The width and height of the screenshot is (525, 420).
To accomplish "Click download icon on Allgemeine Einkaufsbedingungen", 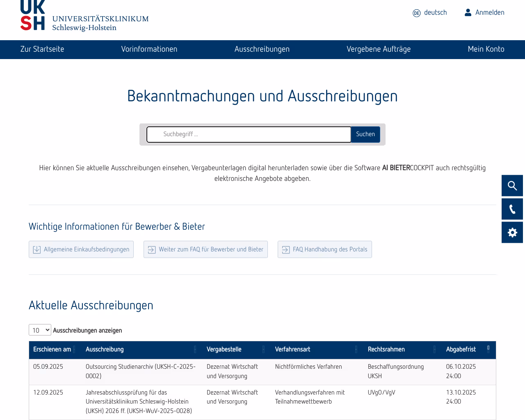I will [37, 249].
